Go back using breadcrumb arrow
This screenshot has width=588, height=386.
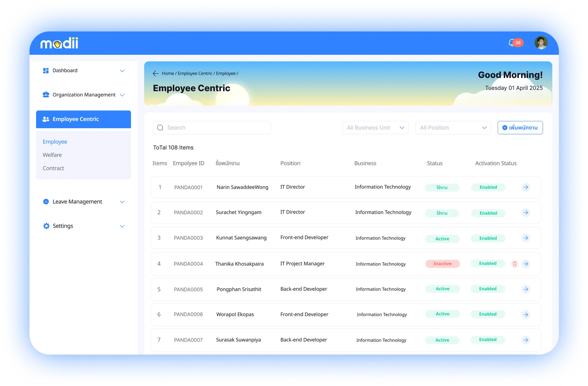156,74
